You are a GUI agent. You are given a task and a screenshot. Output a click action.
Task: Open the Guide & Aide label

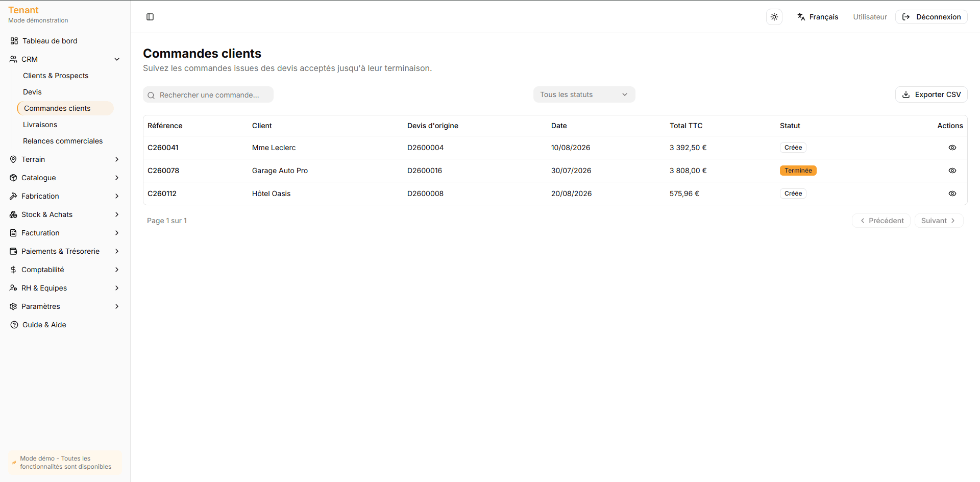pyautogui.click(x=44, y=325)
